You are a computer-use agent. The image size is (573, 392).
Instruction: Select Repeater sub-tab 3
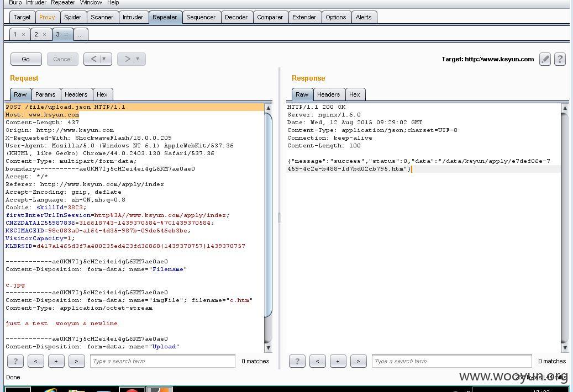(x=57, y=34)
